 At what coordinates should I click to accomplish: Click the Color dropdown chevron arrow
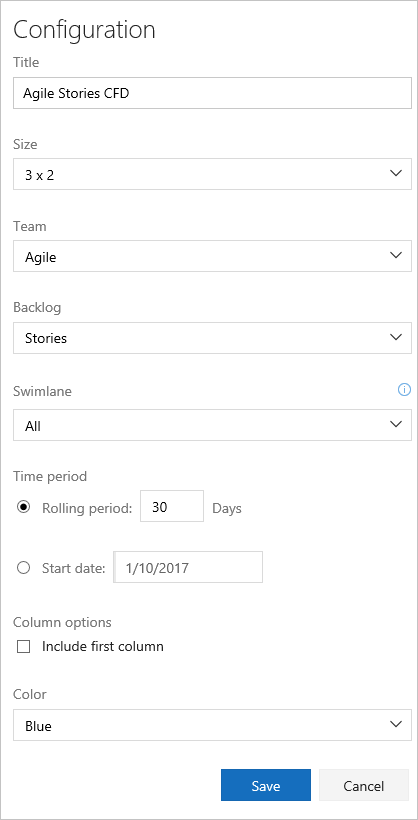396,724
